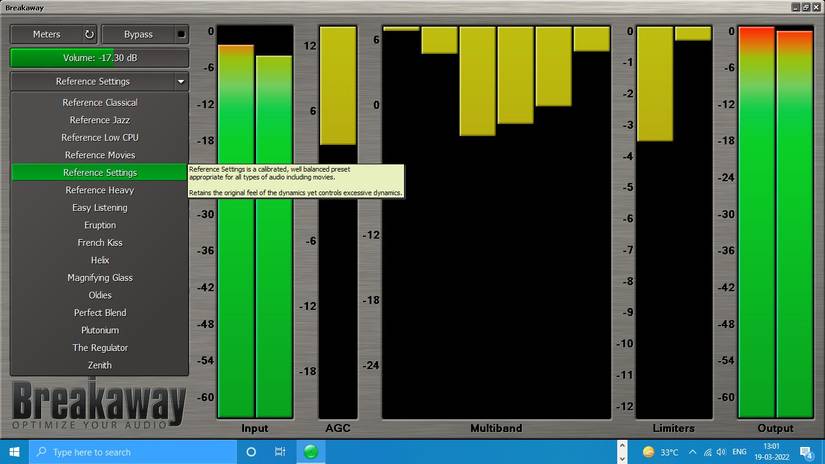Viewport: 825px width, 464px height.
Task: Open the notifications action center icon
Action: pos(807,452)
